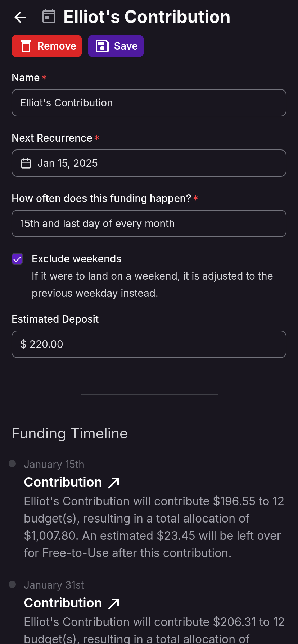
Task: Click the trash icon on Remove button
Action: pyautogui.click(x=26, y=46)
